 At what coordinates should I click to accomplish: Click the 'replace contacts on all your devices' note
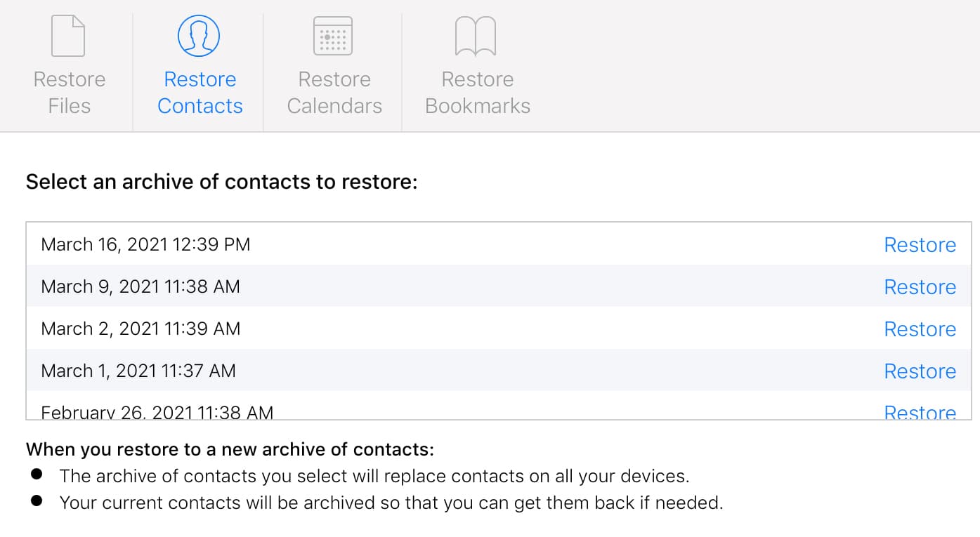(x=374, y=476)
